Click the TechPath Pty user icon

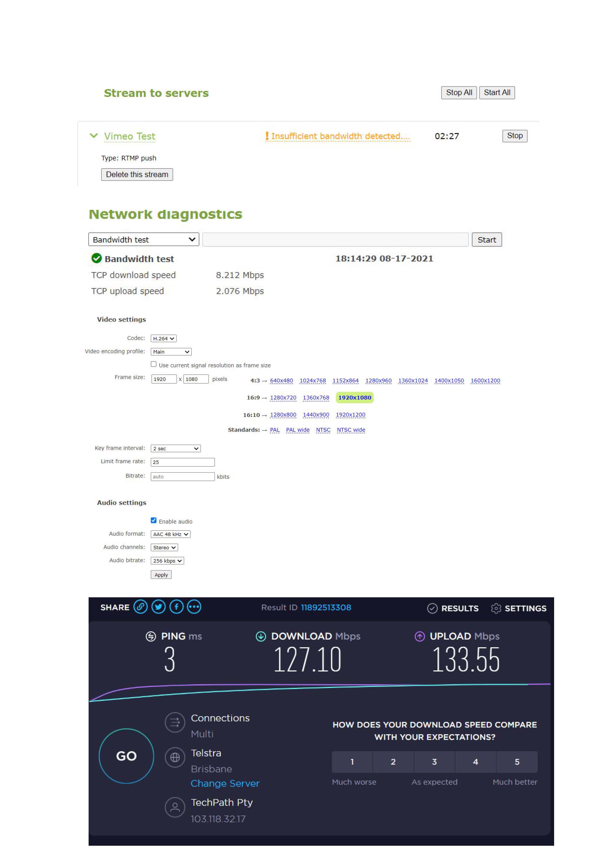click(x=175, y=808)
